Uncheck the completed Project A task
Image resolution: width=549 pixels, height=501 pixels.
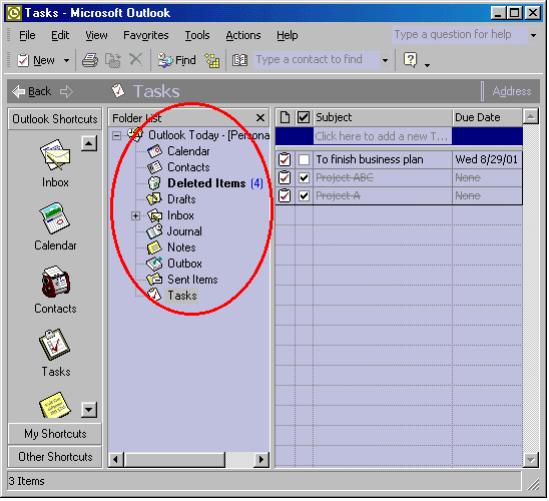(304, 196)
